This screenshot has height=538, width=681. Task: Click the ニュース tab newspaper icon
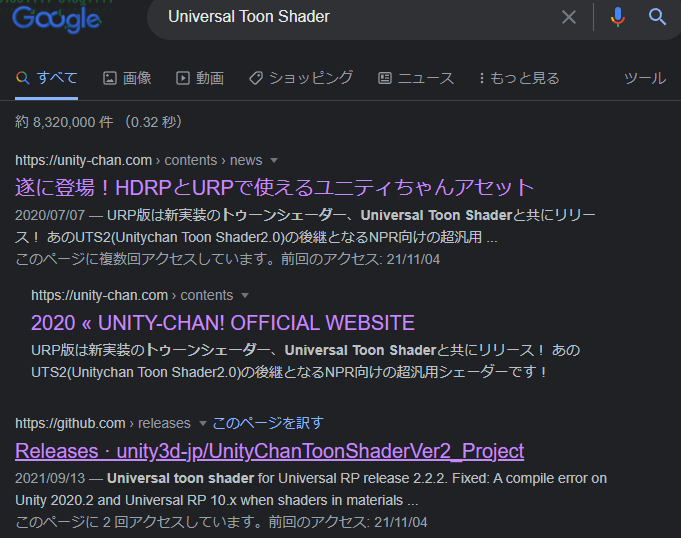point(385,78)
